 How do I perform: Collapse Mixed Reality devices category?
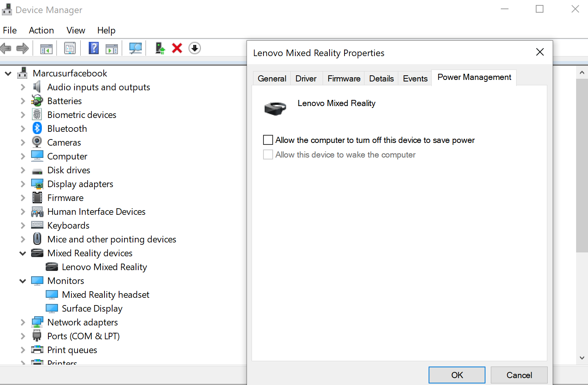(23, 253)
